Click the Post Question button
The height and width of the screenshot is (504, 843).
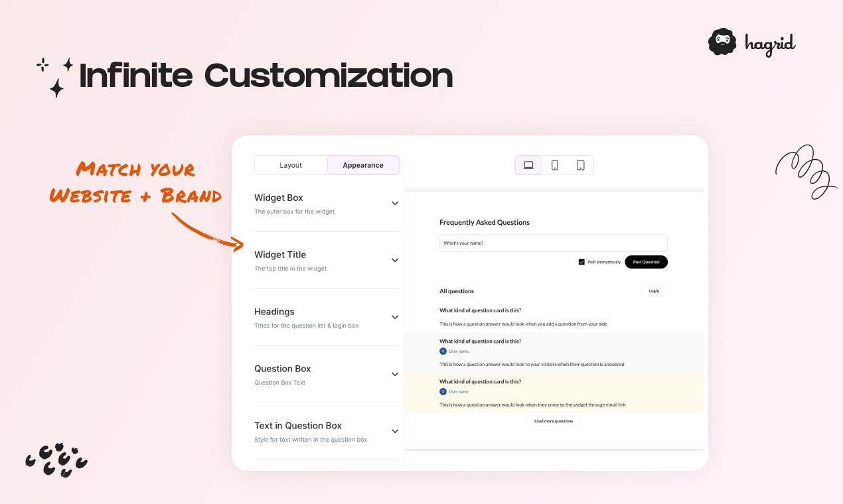pyautogui.click(x=646, y=262)
